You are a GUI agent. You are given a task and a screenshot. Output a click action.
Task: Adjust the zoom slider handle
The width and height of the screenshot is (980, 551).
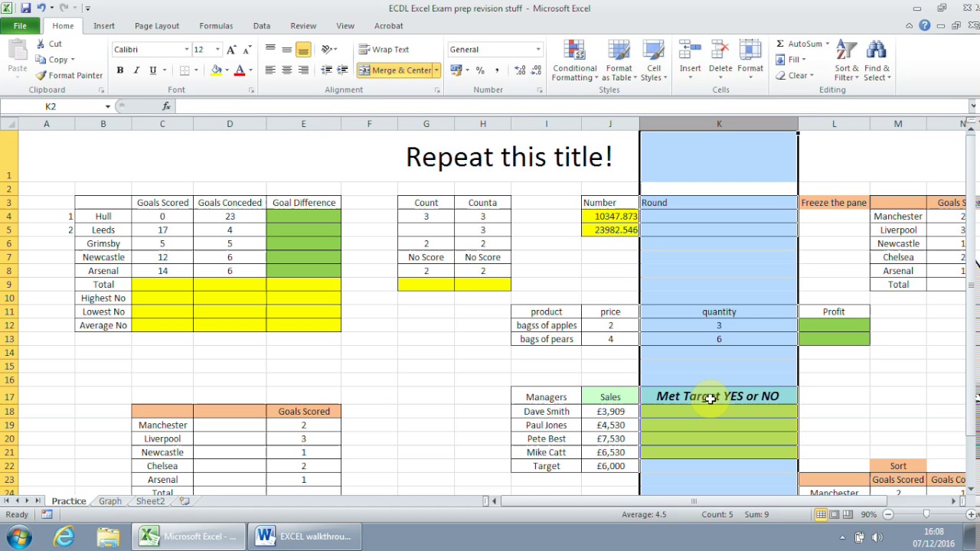point(926,514)
